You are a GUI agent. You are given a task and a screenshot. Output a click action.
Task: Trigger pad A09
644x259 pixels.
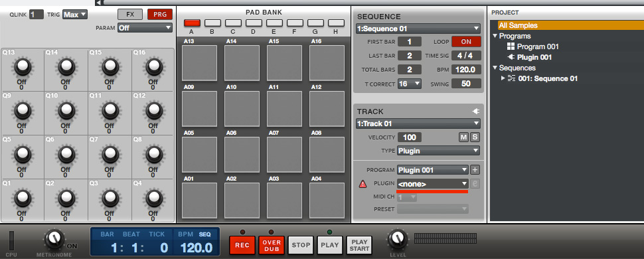click(x=200, y=109)
